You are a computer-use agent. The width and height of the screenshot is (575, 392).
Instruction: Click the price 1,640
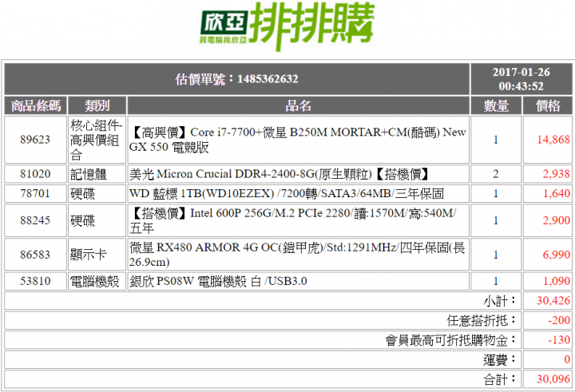pyautogui.click(x=557, y=193)
